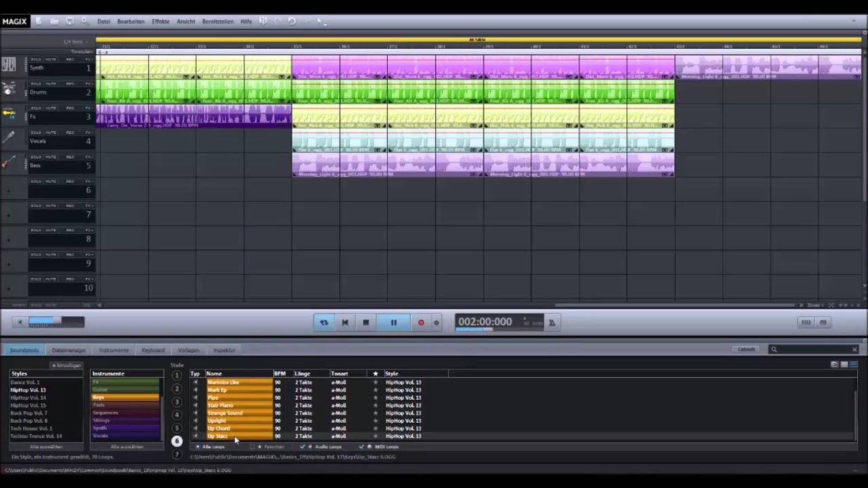
Task: Open the Datei menu
Action: [x=103, y=21]
